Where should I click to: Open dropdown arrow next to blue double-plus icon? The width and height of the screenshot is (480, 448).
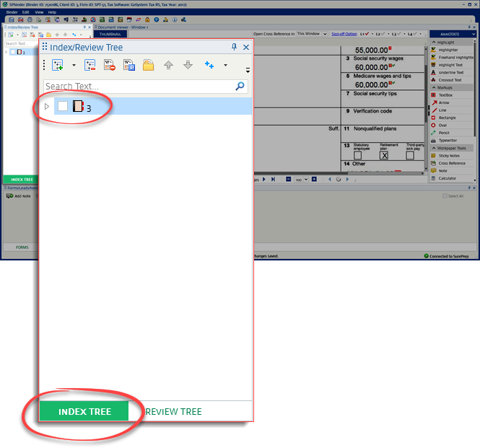226,65
